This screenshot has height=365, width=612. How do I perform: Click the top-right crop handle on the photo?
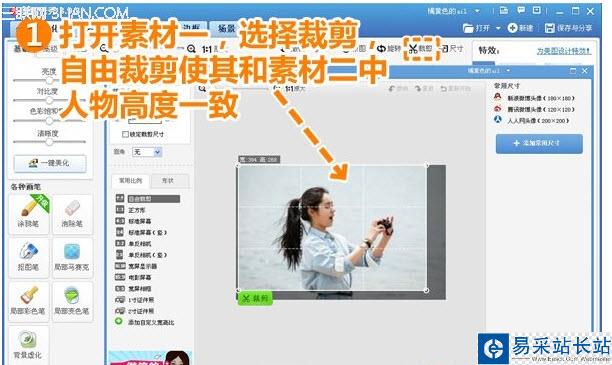tap(426, 166)
